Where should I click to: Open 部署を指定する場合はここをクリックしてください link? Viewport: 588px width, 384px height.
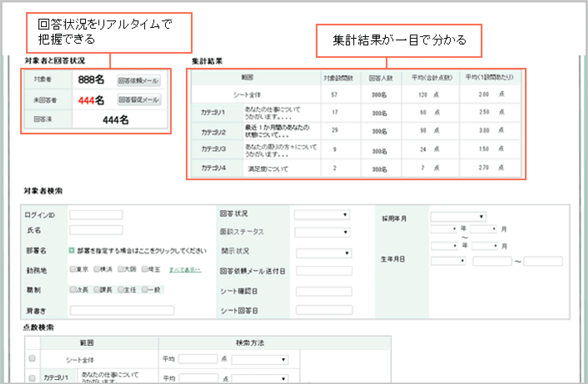click(x=142, y=251)
